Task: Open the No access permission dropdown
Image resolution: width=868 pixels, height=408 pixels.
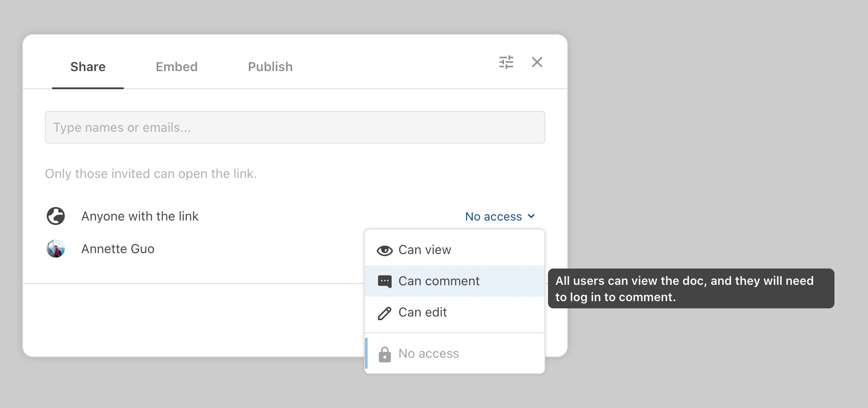Action: click(x=494, y=217)
